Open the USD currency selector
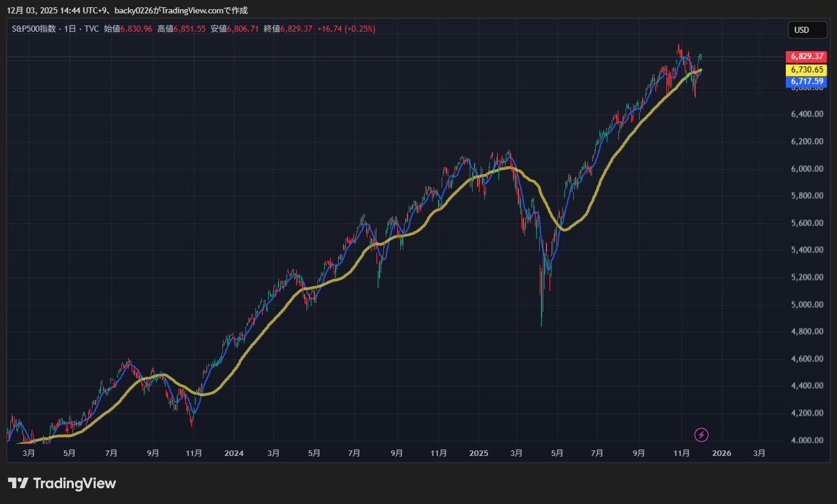Viewport: 837px width, 504px height. (x=807, y=30)
